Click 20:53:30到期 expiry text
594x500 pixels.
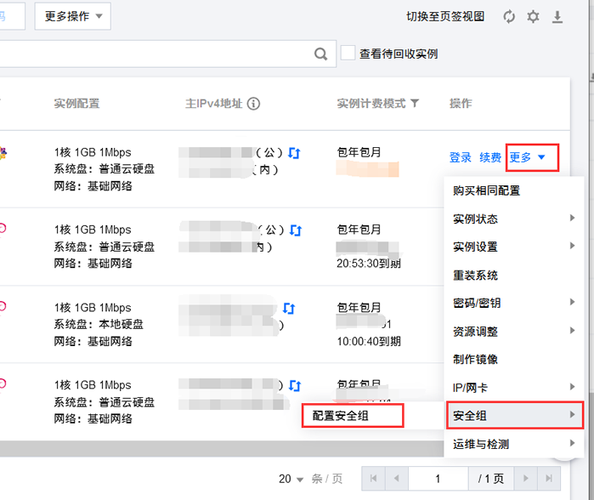point(369,263)
